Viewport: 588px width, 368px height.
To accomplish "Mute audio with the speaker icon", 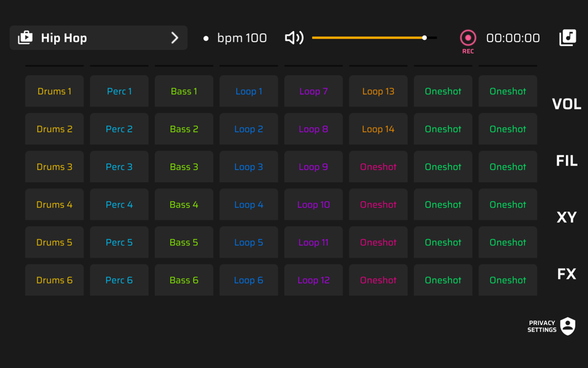I will coord(294,38).
